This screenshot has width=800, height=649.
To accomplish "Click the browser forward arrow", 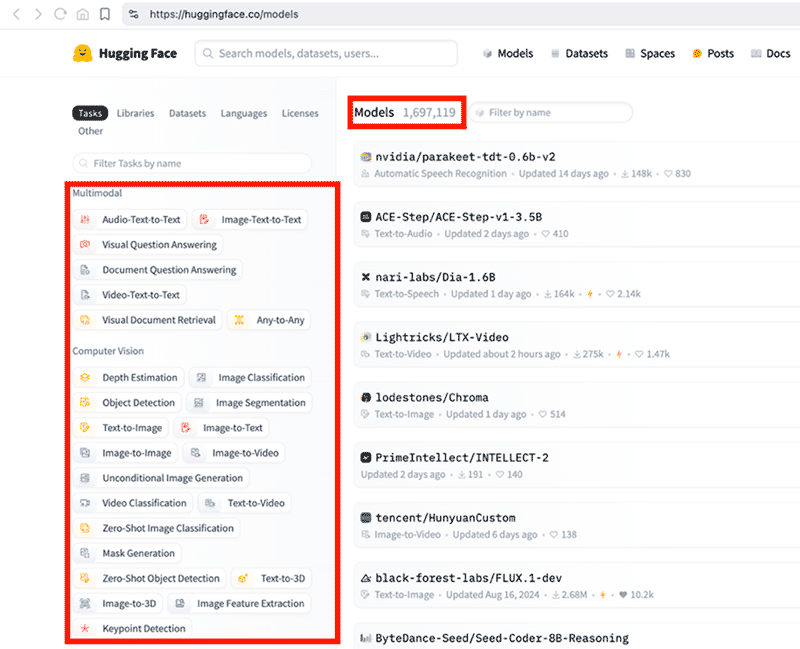I will pos(38,14).
